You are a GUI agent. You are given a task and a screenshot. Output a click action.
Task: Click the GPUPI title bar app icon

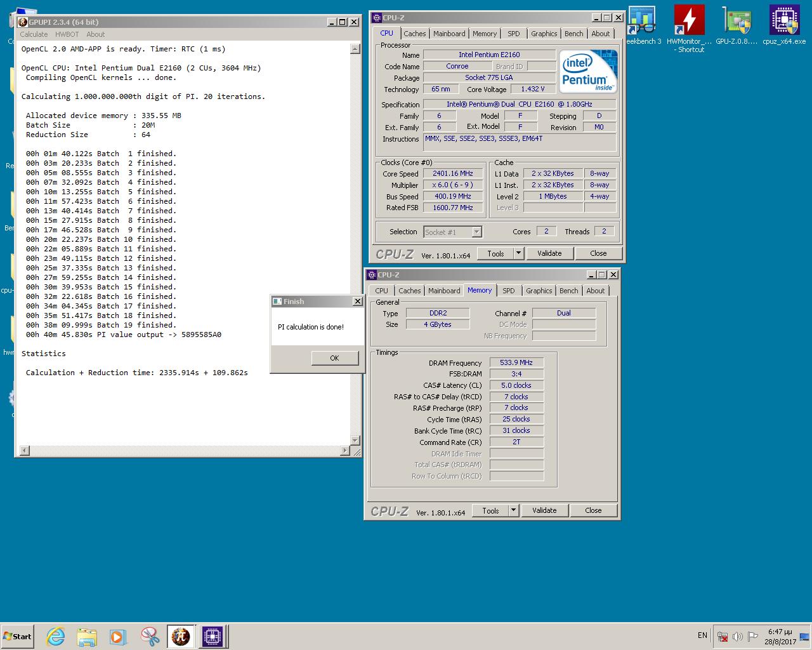[x=23, y=22]
